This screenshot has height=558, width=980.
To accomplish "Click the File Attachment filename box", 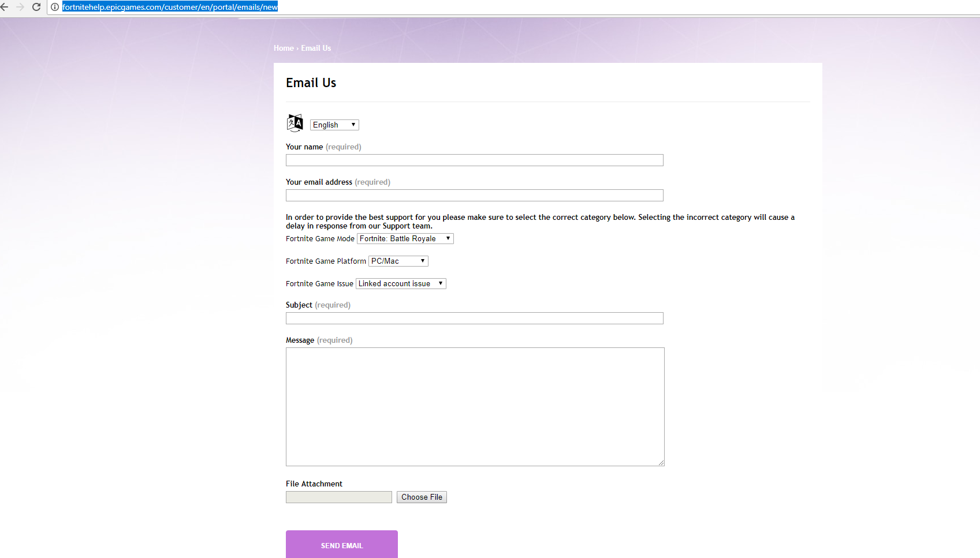I will tap(339, 497).
